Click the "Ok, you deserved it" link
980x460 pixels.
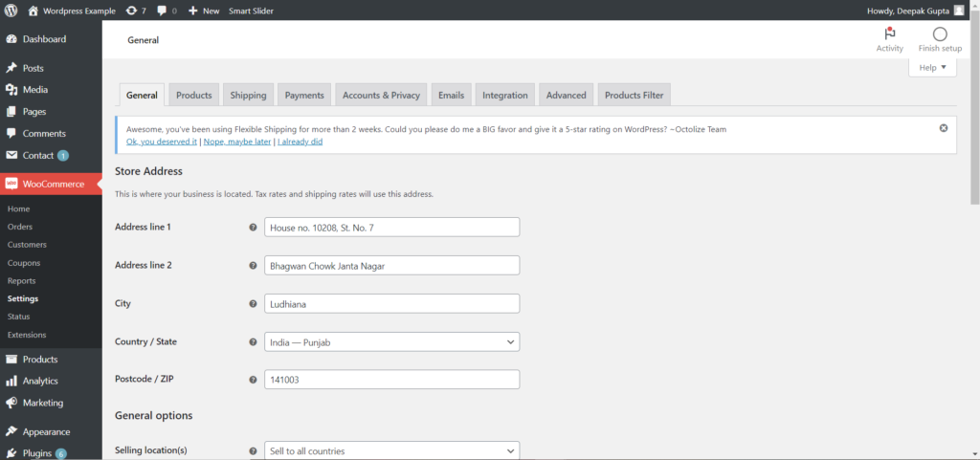click(162, 142)
